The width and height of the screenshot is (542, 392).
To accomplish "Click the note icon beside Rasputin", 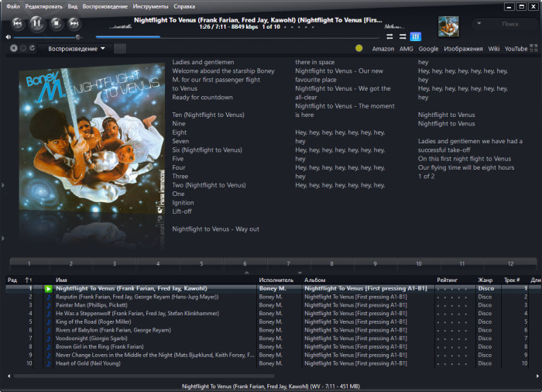I will click(48, 297).
